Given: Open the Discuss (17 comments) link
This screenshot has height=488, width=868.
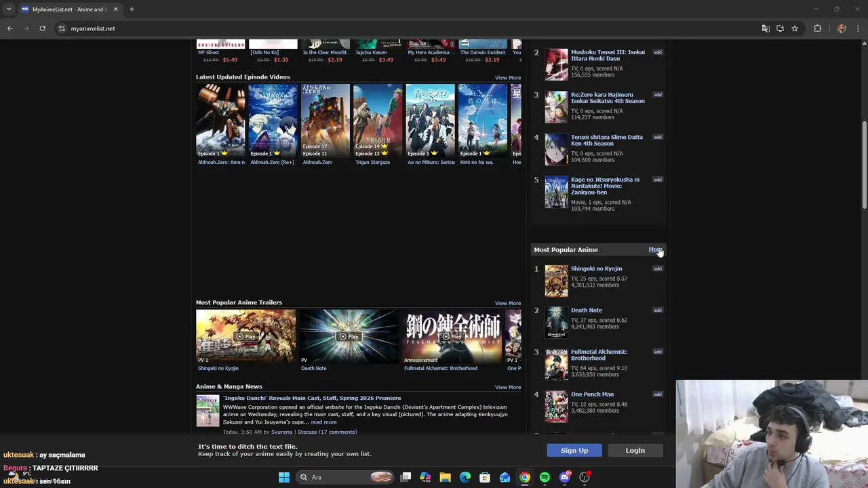Looking at the screenshot, I should point(327,432).
